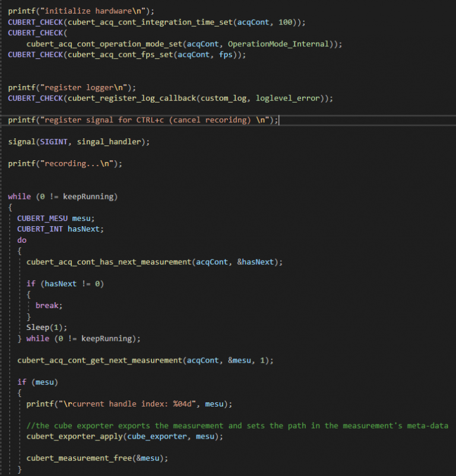Image resolution: width=456 pixels, height=476 pixels.
Task: Click the do keyword
Action: coord(22,240)
